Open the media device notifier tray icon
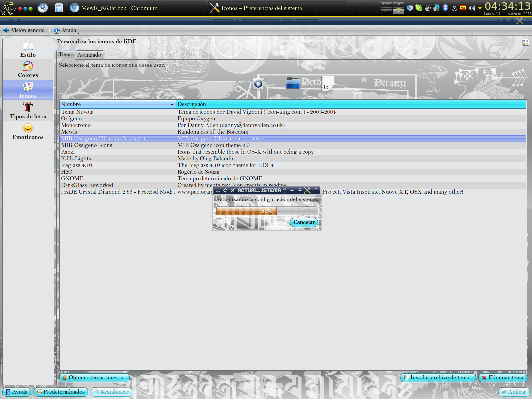This screenshot has width=532, height=399. (x=436, y=8)
